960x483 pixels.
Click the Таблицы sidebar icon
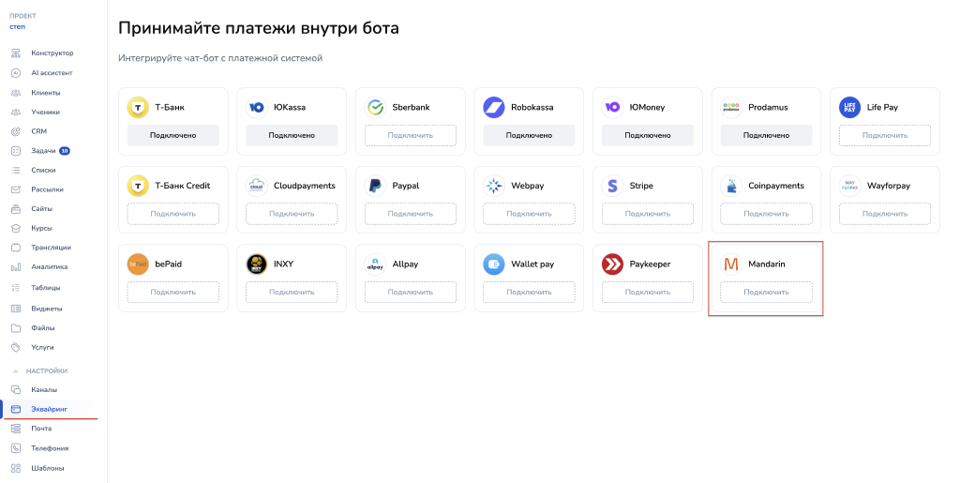coord(16,288)
